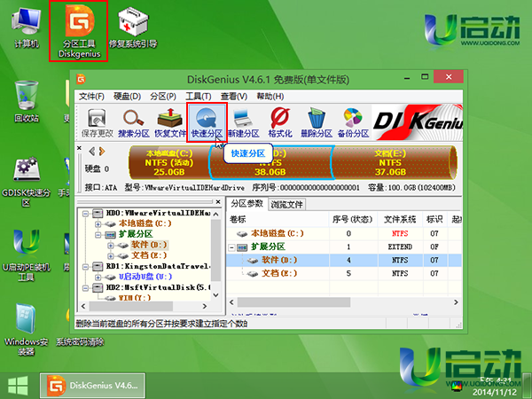This screenshot has width=532, height=399.
Task: Click the previous disk arrow
Action: pos(91,152)
